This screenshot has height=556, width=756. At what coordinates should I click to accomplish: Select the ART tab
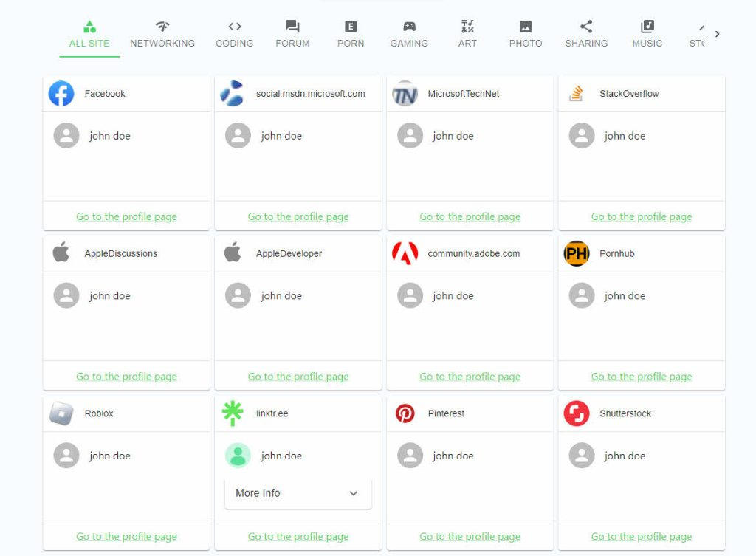coord(467,35)
